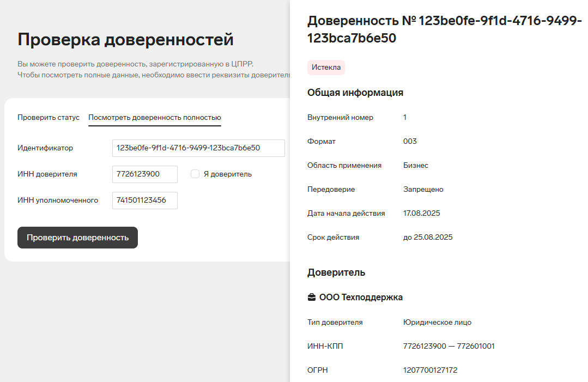Focus the Идентификатор input field
Image resolution: width=588 pixels, height=382 pixels.
pos(198,148)
